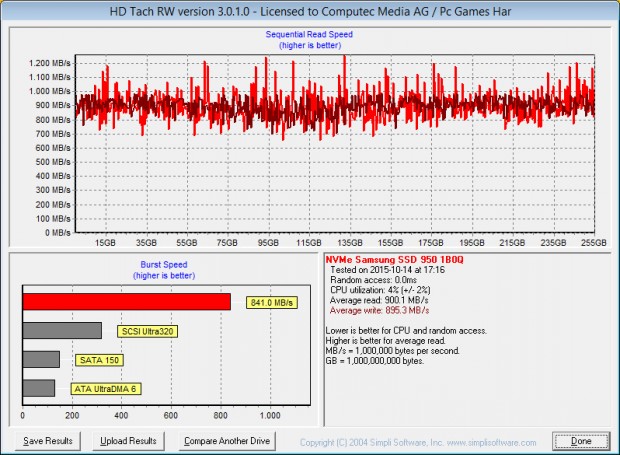Select the gray SCSI Ultra320 bar
620x455 pixels.
[x=62, y=331]
